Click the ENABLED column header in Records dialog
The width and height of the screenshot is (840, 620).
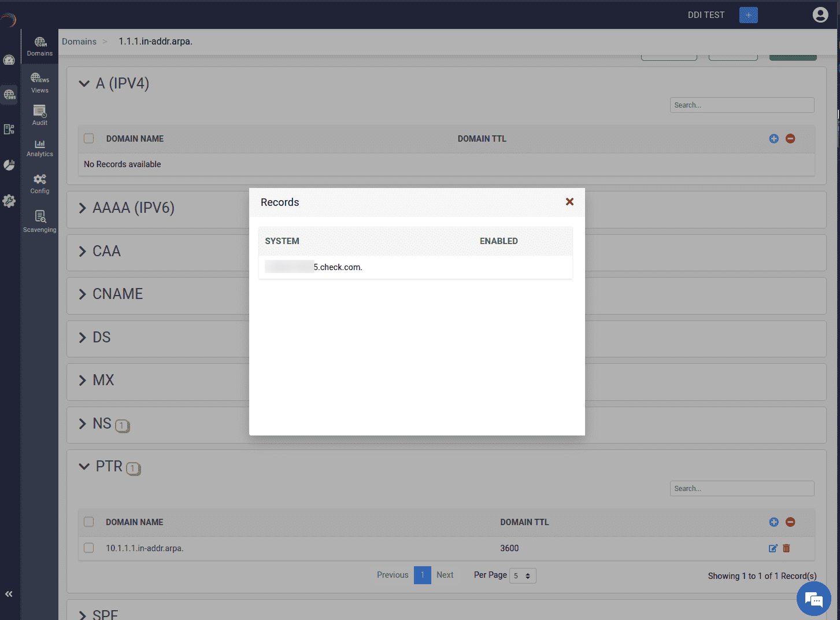coord(498,241)
